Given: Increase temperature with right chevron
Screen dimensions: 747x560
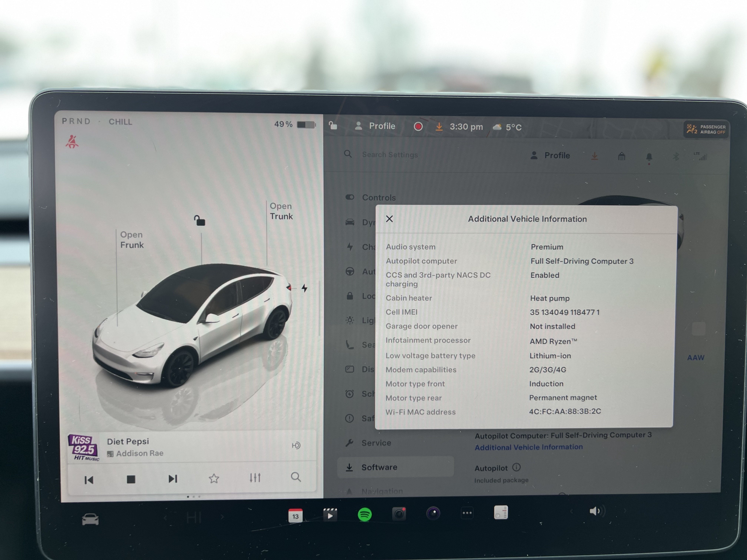Looking at the screenshot, I should pos(222,517).
